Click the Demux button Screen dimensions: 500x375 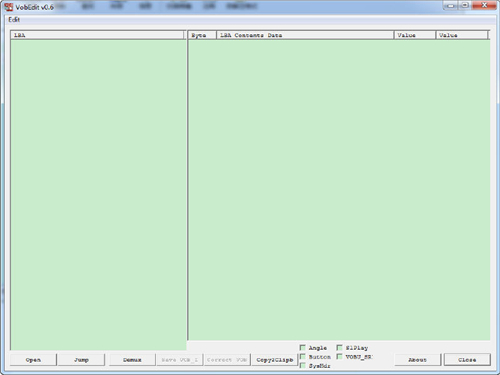[132, 360]
